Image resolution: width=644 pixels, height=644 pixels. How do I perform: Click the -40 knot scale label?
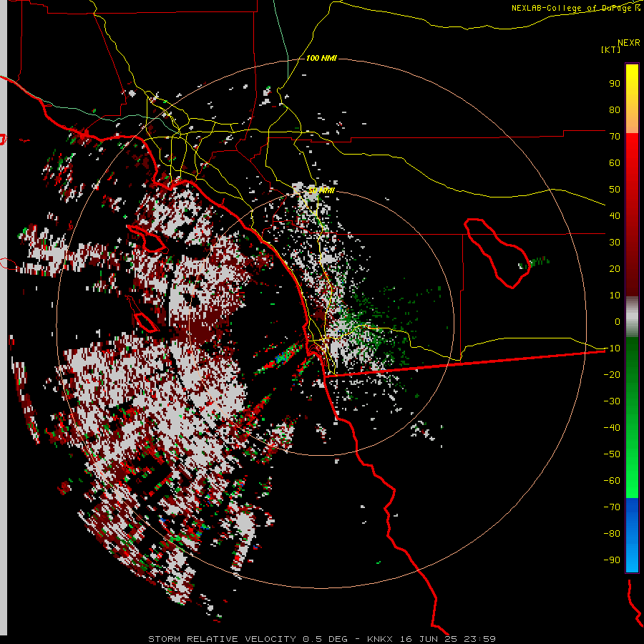pyautogui.click(x=612, y=428)
